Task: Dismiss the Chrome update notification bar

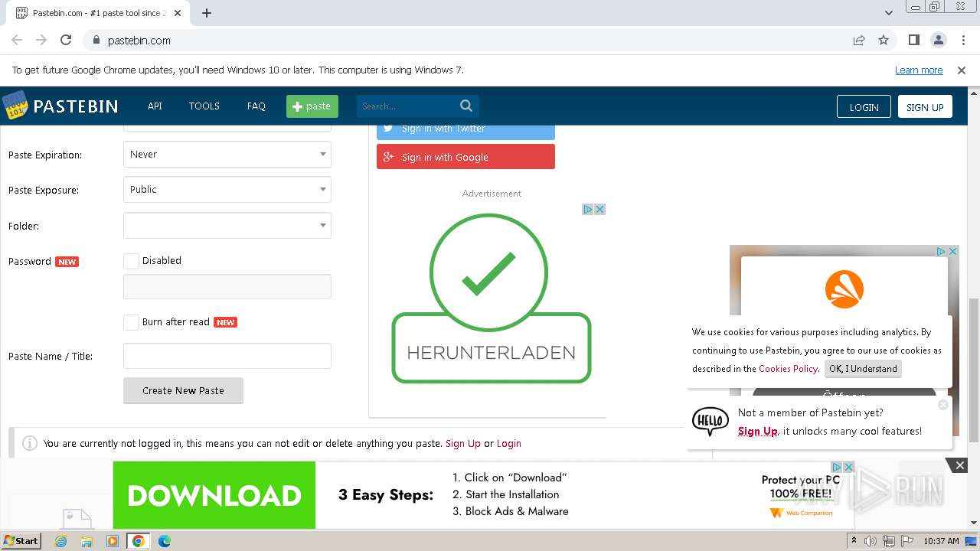Action: [x=962, y=70]
